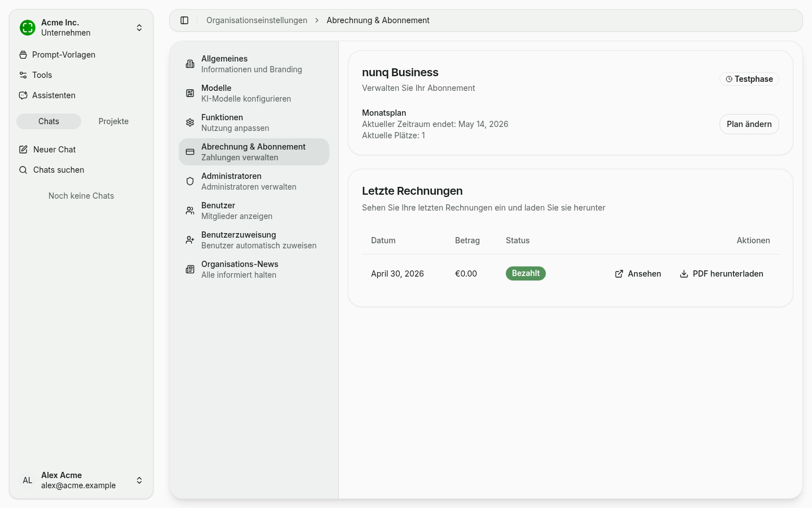Switch to the Projekte tab
Viewport: 812px width, 508px height.
click(x=113, y=121)
